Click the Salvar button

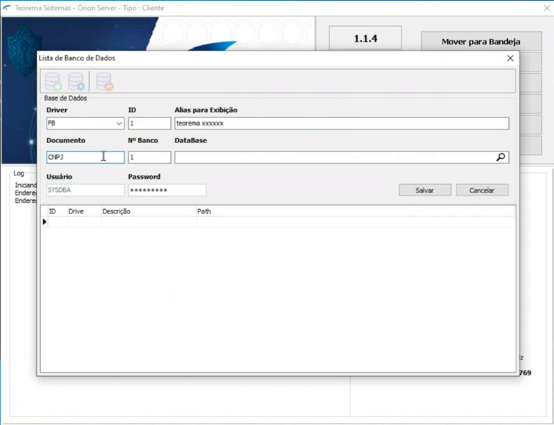pos(425,190)
